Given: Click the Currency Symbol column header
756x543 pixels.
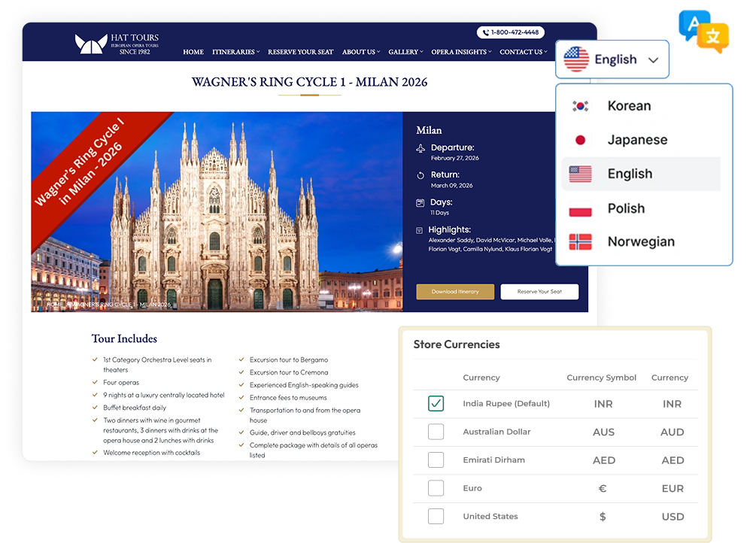Looking at the screenshot, I should click(x=601, y=378).
